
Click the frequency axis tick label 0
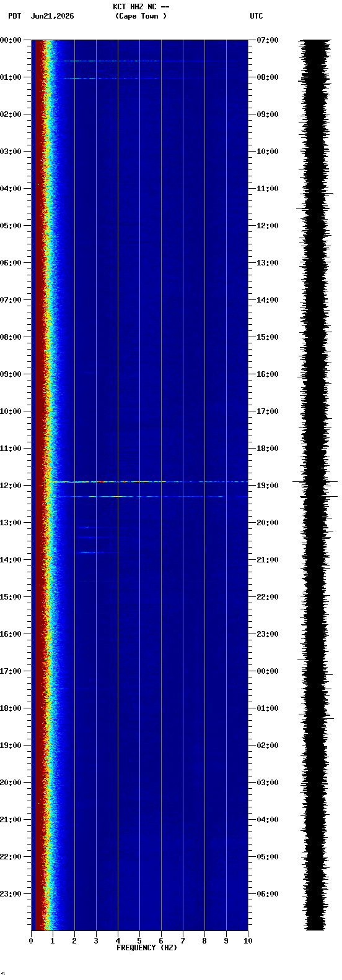coord(31,941)
